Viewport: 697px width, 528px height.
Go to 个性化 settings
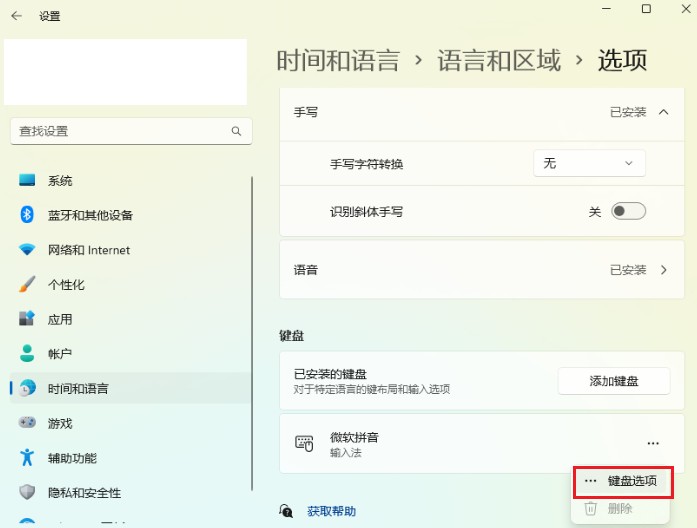pos(66,285)
